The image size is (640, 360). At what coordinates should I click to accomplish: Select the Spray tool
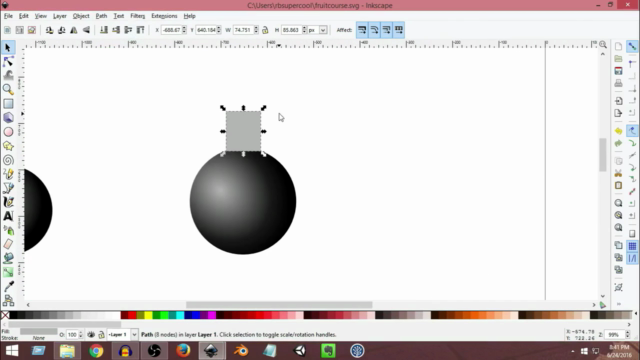click(8, 230)
